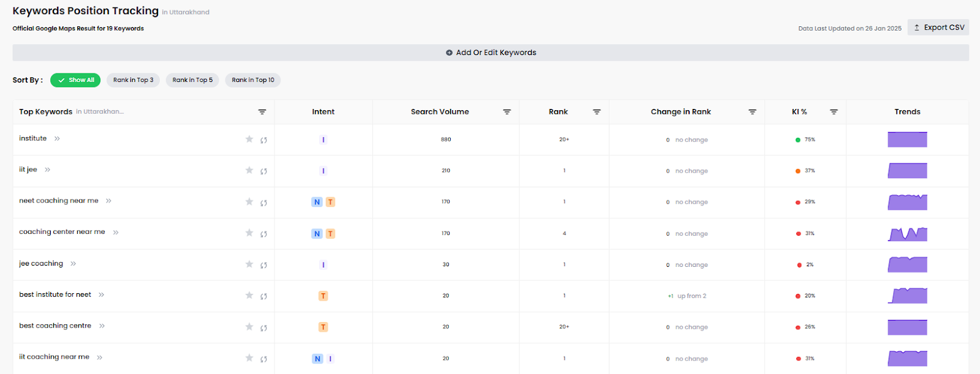Star the 'coaching center near me' keyword
The height and width of the screenshot is (374, 980).
(x=249, y=233)
